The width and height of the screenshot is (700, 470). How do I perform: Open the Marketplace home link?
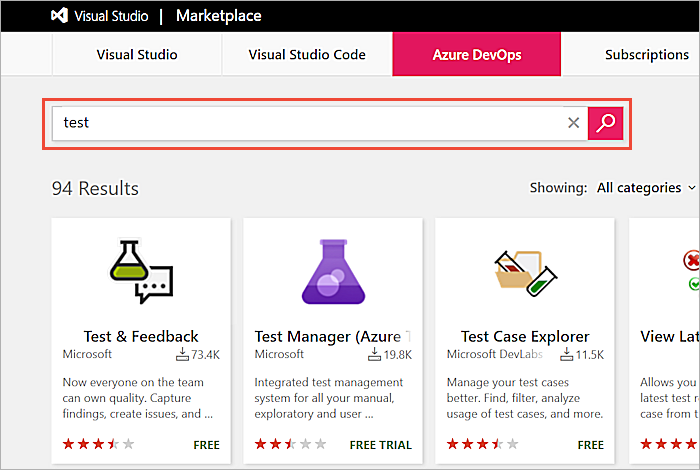click(218, 16)
